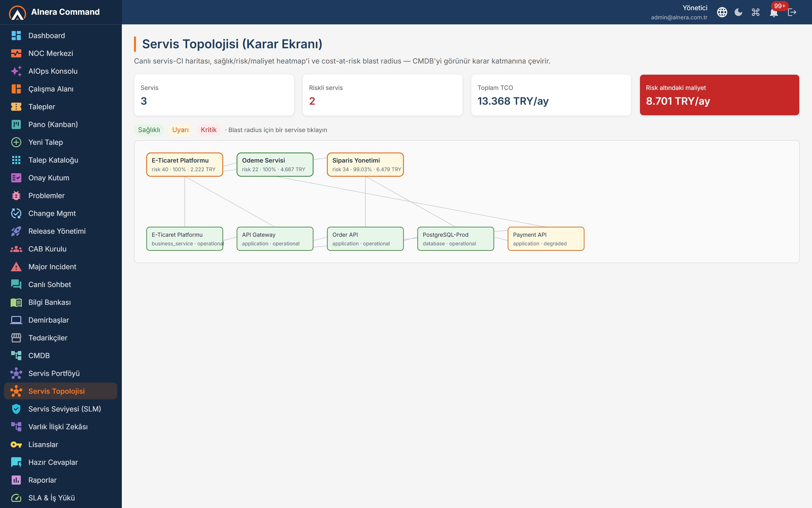This screenshot has width=812, height=508.
Task: Click the Kritik legend chip
Action: [x=209, y=130]
